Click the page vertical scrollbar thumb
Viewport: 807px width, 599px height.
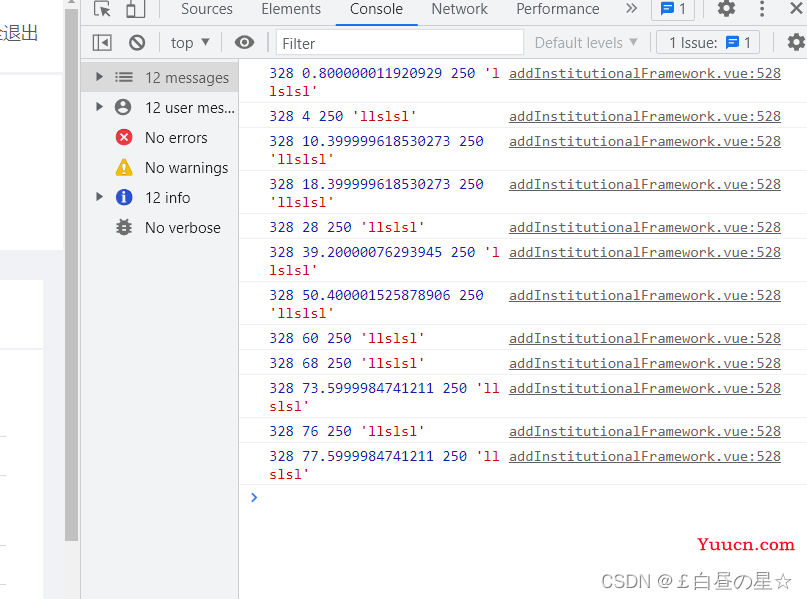pos(72,273)
